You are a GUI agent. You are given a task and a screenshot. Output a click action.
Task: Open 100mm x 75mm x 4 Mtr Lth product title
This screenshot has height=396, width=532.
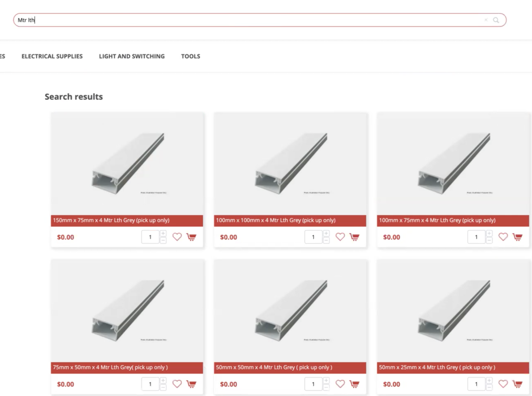[437, 220]
